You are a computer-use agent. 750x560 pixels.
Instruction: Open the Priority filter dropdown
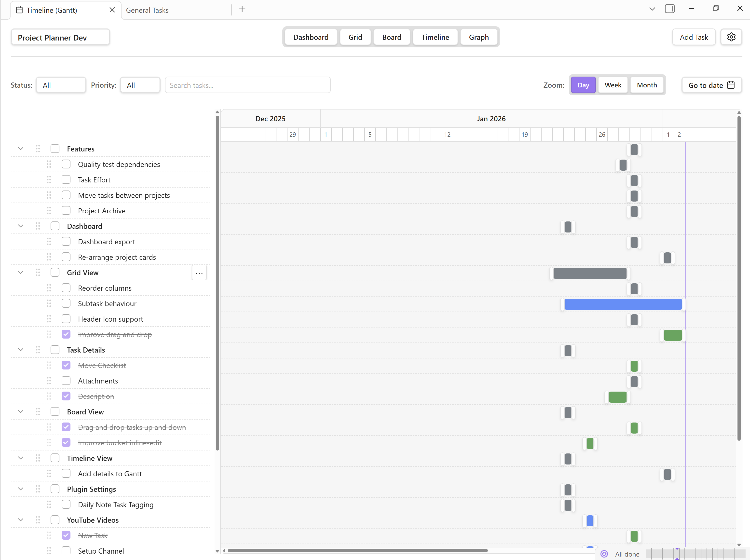[x=140, y=85]
